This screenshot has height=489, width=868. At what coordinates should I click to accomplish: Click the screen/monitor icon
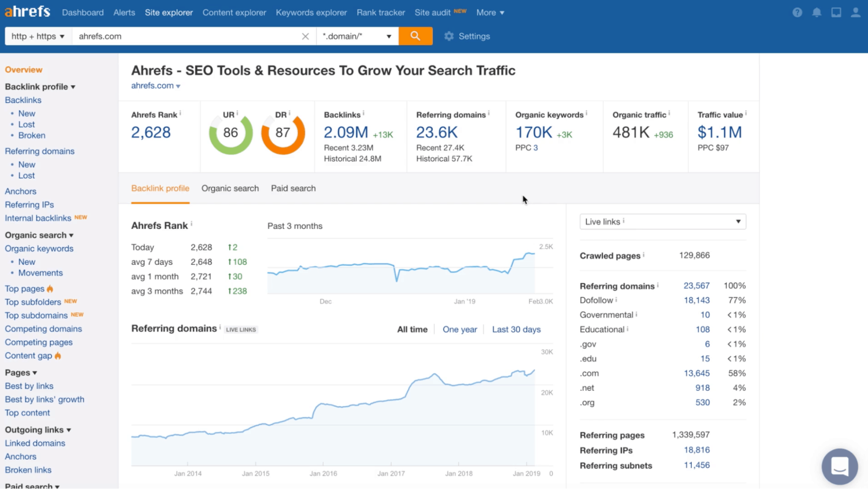(836, 13)
